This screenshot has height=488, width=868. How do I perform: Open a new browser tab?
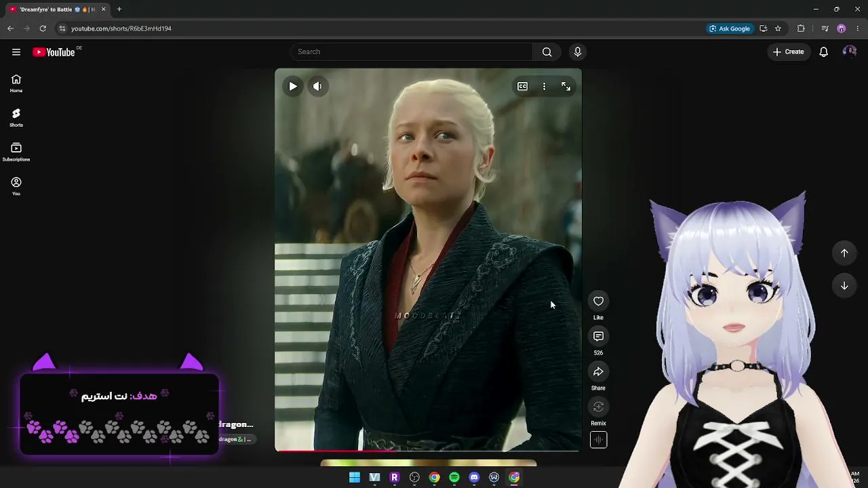coord(119,9)
